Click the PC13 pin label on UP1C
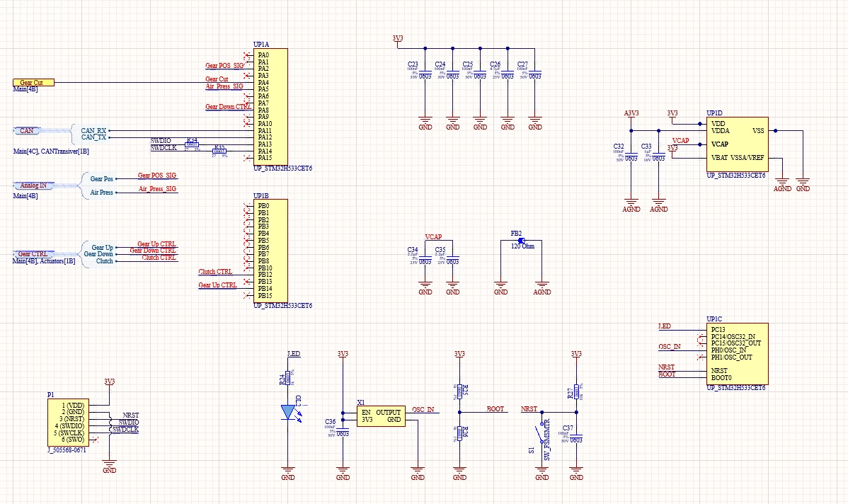Screen dimensions: 848x504 click(718, 329)
